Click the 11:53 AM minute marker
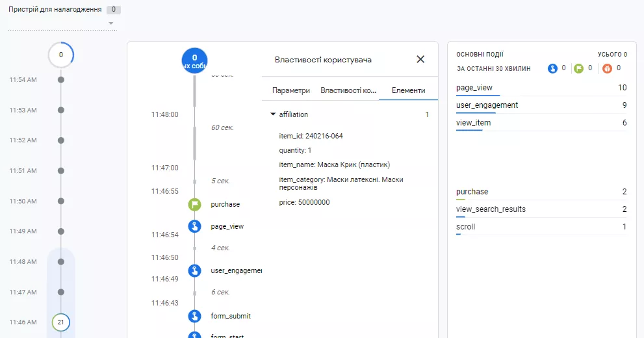 pos(61,110)
